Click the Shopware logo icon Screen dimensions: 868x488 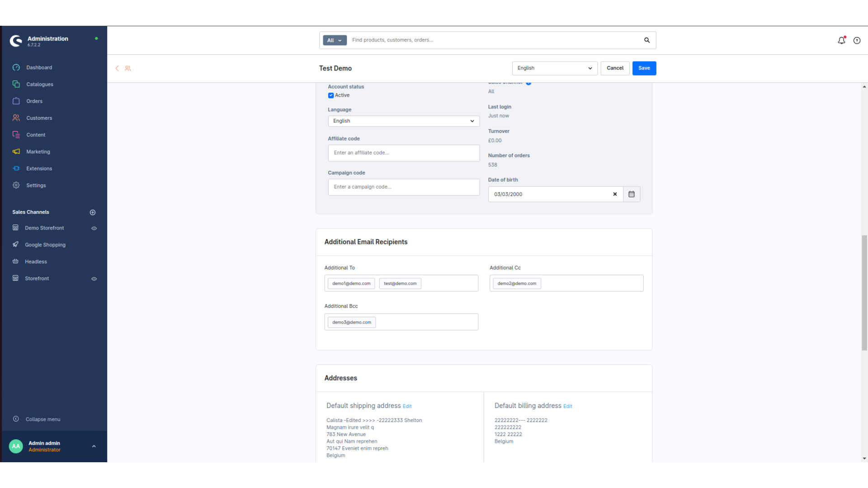[16, 41]
